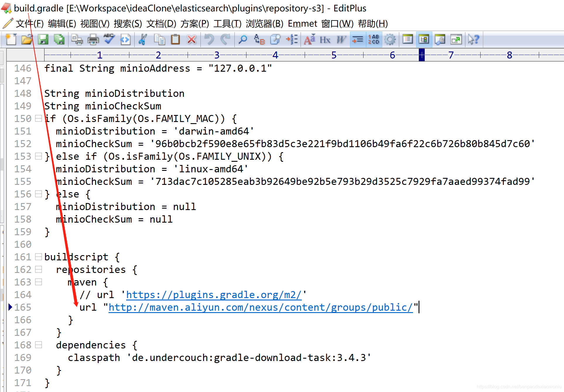The height and width of the screenshot is (392, 564).
Task: Click the Cut scissors icon
Action: (x=143, y=39)
